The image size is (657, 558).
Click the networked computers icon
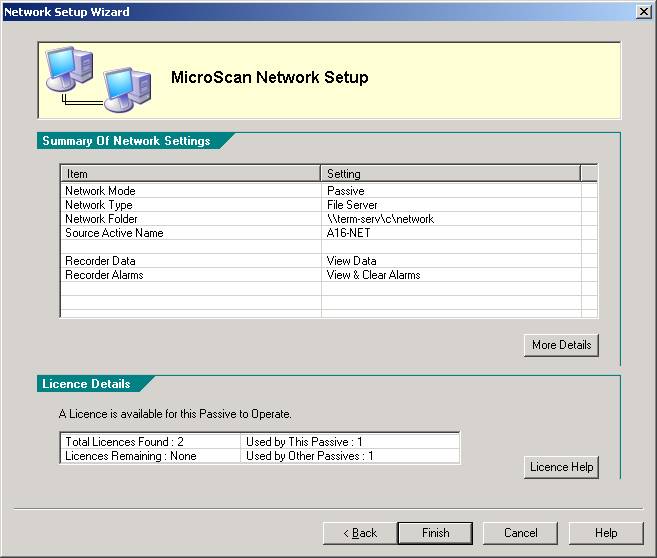point(98,80)
